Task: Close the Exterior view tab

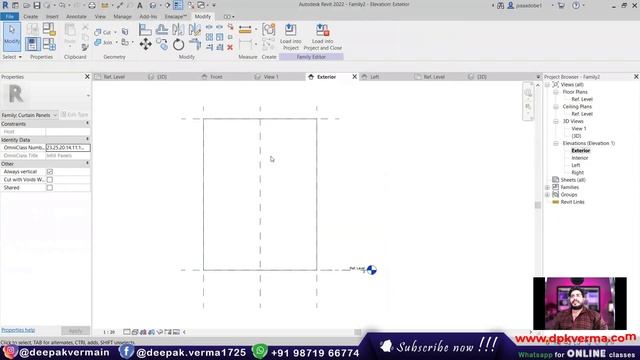Action: pos(354,77)
